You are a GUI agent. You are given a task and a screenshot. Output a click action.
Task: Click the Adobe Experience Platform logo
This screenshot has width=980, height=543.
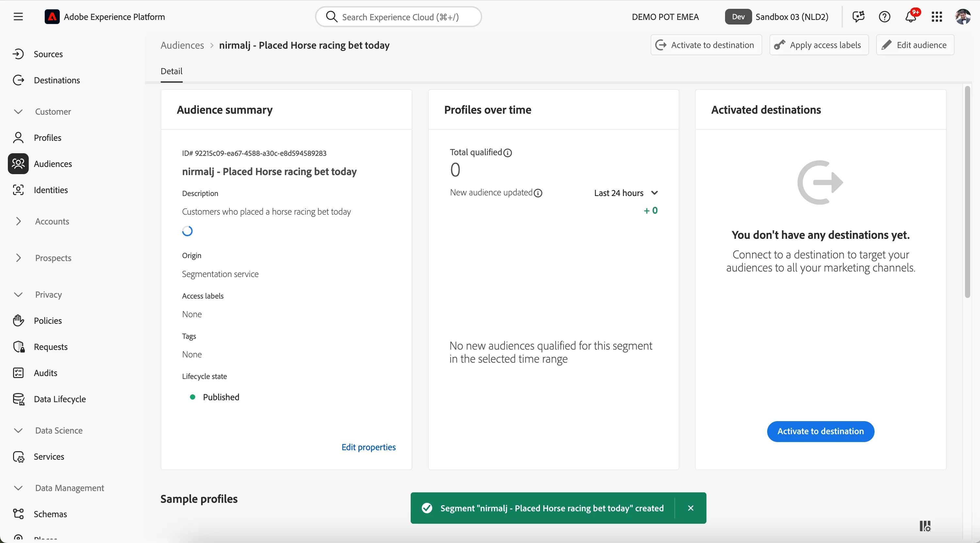pos(52,17)
